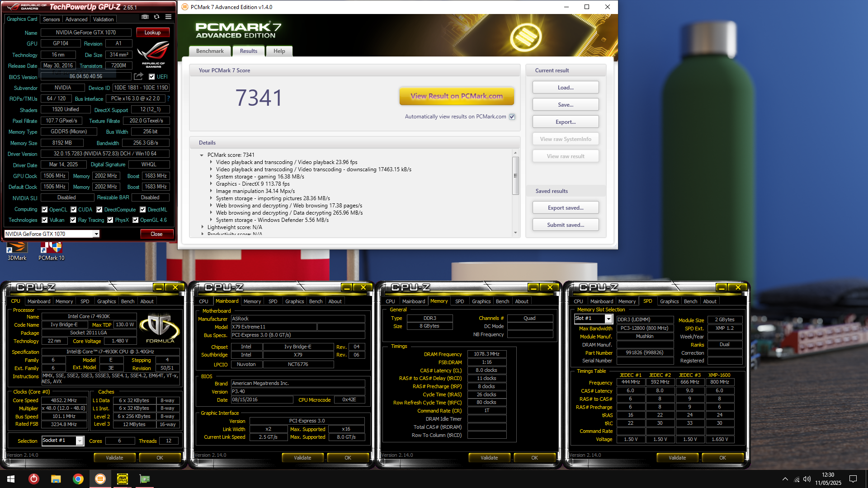Click the Windows Start button
The height and width of the screenshot is (488, 868).
(x=11, y=479)
